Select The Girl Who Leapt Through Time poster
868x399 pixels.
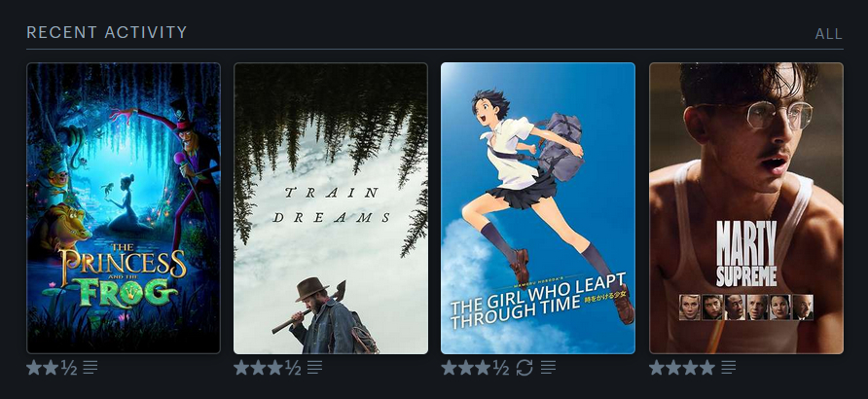538,208
